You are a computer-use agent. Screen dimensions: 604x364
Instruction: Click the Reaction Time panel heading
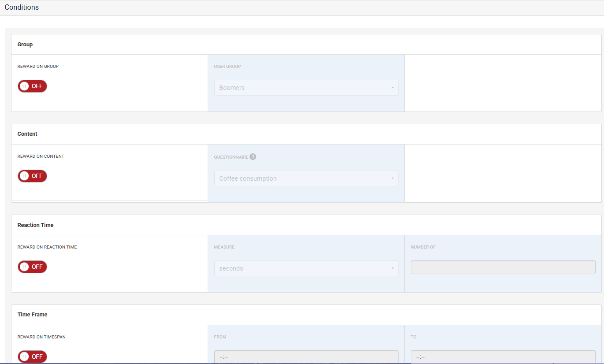pyautogui.click(x=35, y=225)
